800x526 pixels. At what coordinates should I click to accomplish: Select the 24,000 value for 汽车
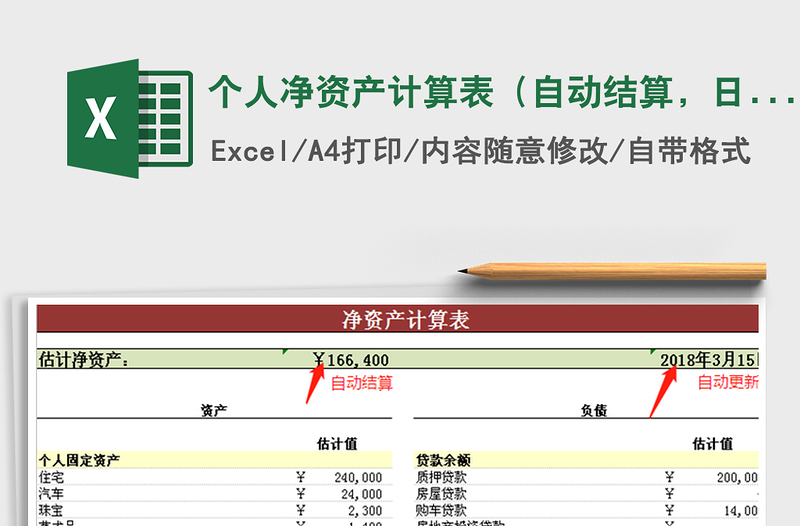(x=361, y=494)
